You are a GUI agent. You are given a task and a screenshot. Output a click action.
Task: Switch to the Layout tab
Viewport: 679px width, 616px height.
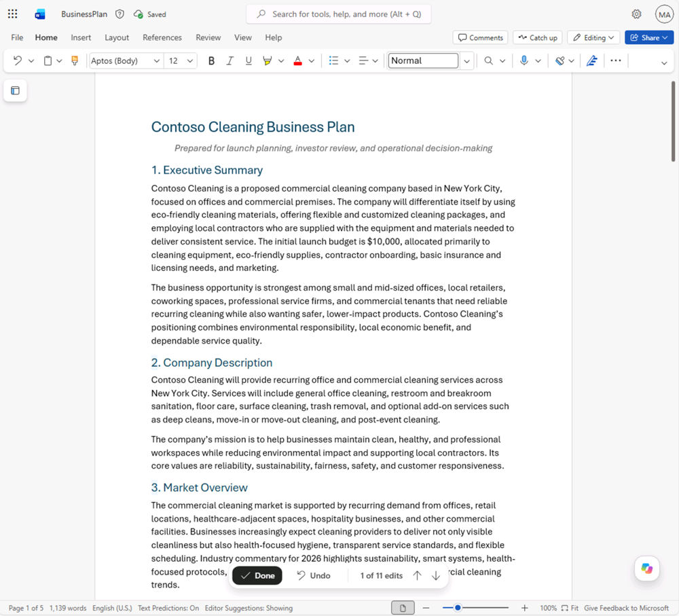(x=117, y=37)
